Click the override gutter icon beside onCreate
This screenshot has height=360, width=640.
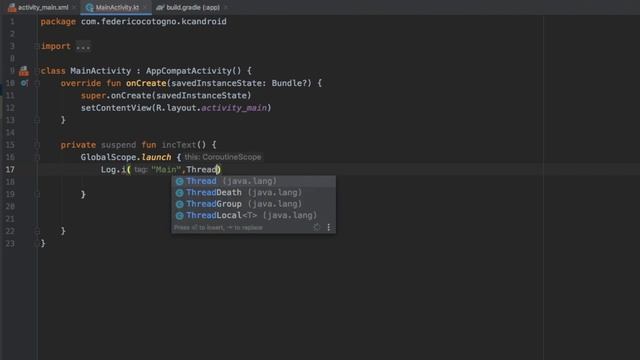[x=24, y=83]
